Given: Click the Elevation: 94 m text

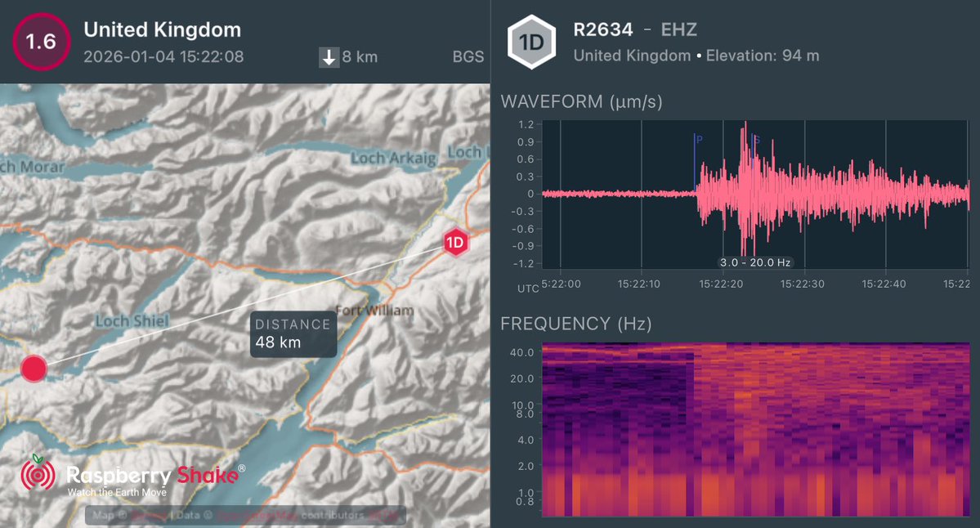Looking at the screenshot, I should pyautogui.click(x=763, y=56).
